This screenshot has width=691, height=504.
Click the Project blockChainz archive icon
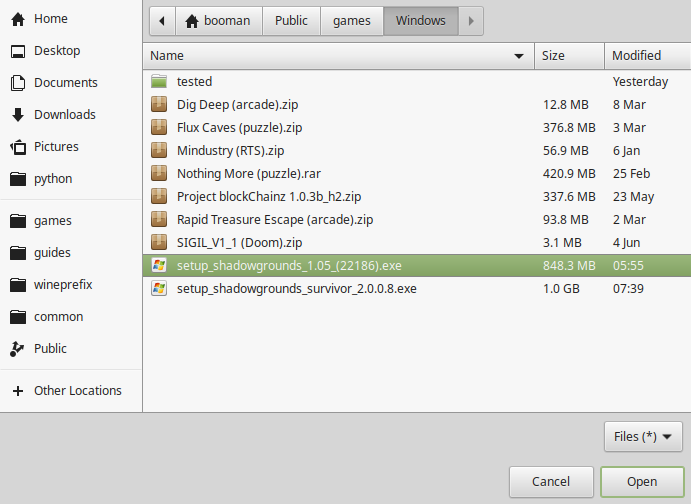pos(159,196)
